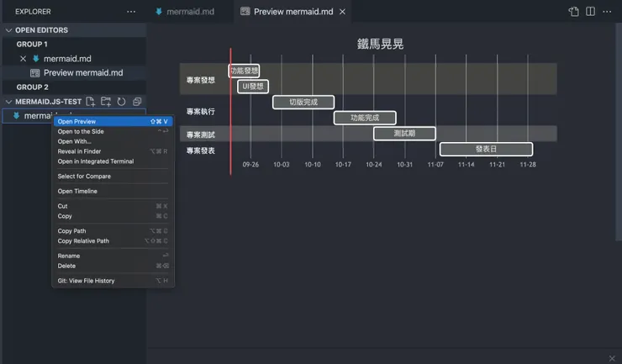622x364 pixels.
Task: Collapse the MERMAID.JS-TEST folder chevron
Action: point(8,102)
